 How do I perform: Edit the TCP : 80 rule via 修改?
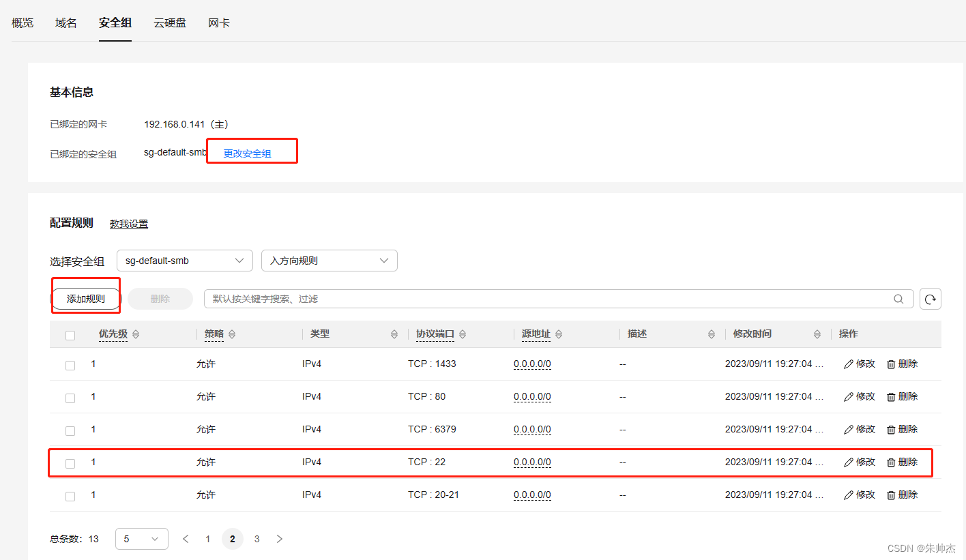pyautogui.click(x=860, y=397)
